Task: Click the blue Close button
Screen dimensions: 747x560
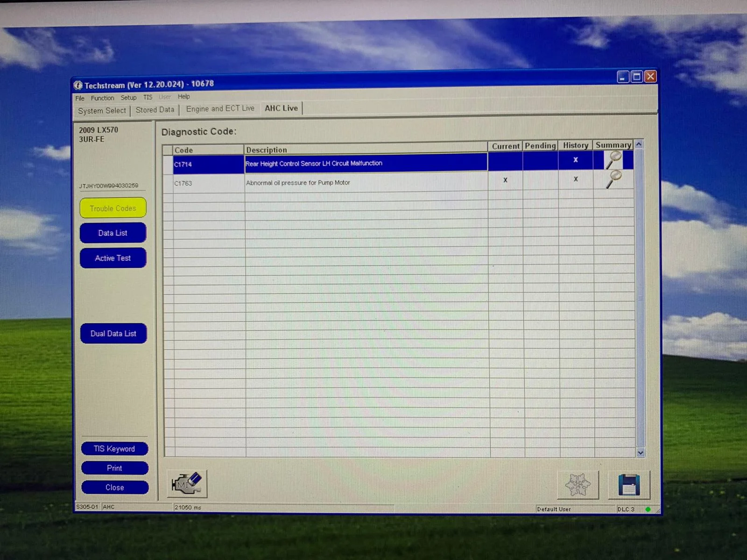Action: pyautogui.click(x=115, y=487)
